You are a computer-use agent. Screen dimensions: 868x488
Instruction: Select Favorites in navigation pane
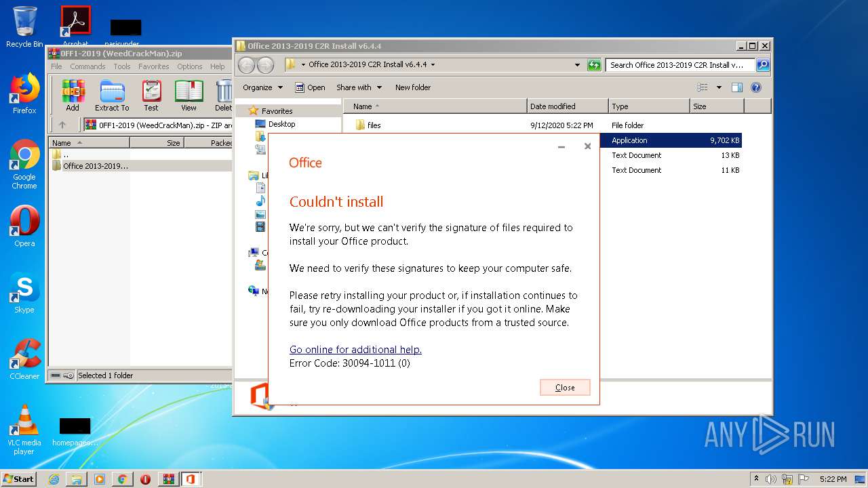pos(277,111)
